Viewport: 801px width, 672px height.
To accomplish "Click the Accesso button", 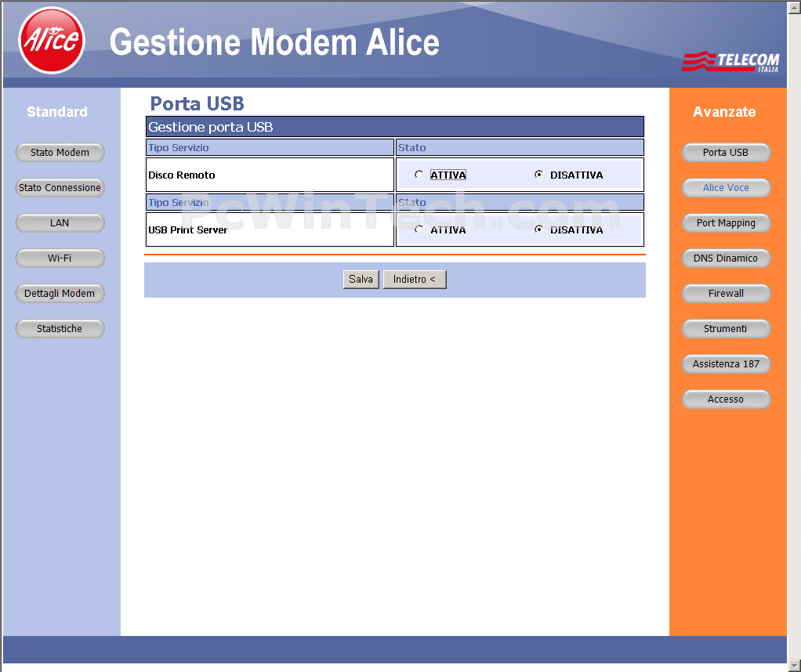I will [726, 399].
